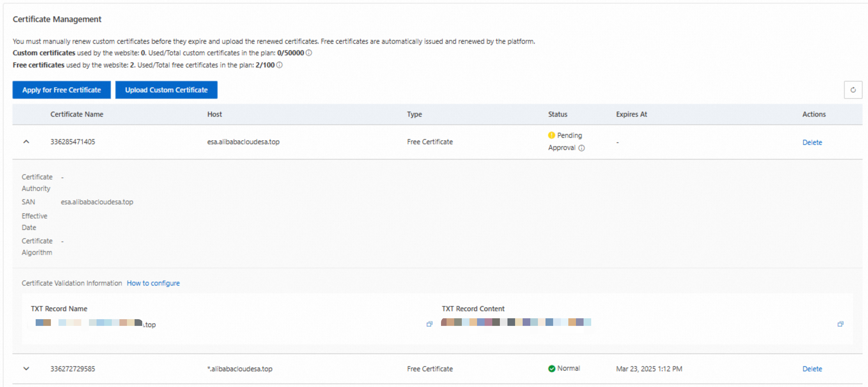Click Apply for Free Certificate
This screenshot has height=387, width=868.
click(61, 90)
